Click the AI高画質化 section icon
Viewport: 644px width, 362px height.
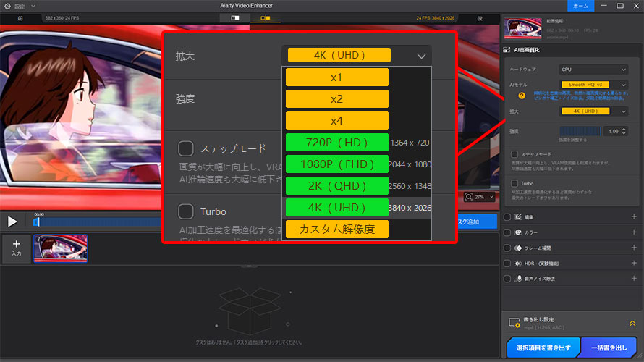(x=507, y=50)
